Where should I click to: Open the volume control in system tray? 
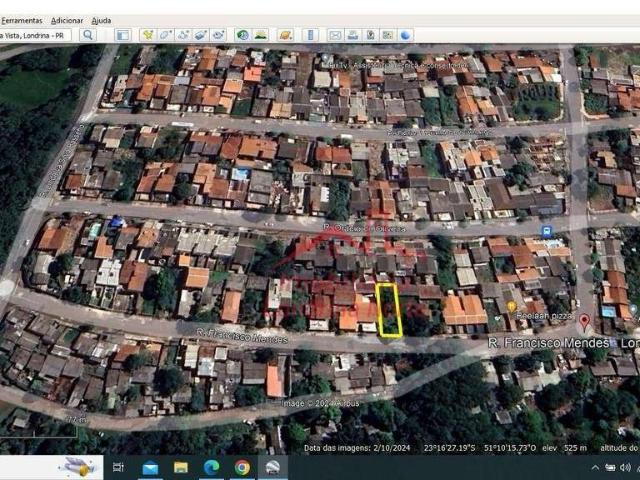(x=624, y=467)
